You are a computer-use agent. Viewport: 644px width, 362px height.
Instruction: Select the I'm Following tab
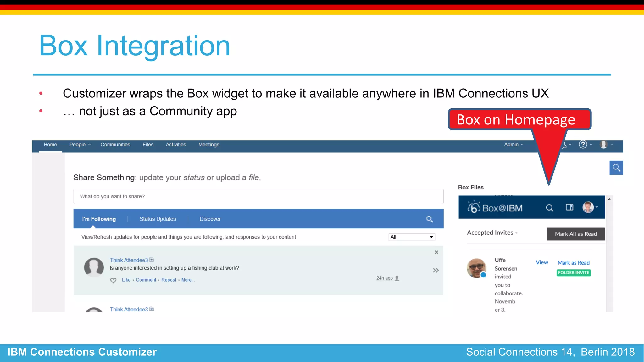pos(99,219)
